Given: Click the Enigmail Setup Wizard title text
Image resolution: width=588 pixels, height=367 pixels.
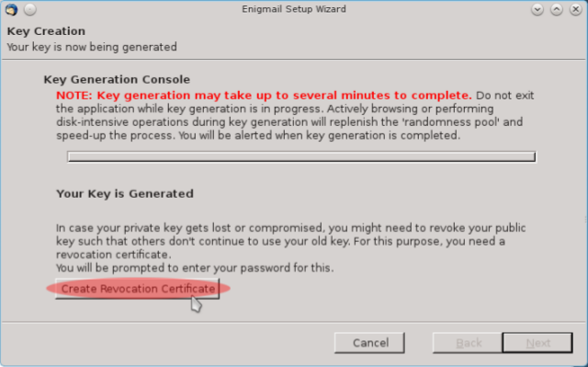Looking at the screenshot, I should click(x=294, y=9).
